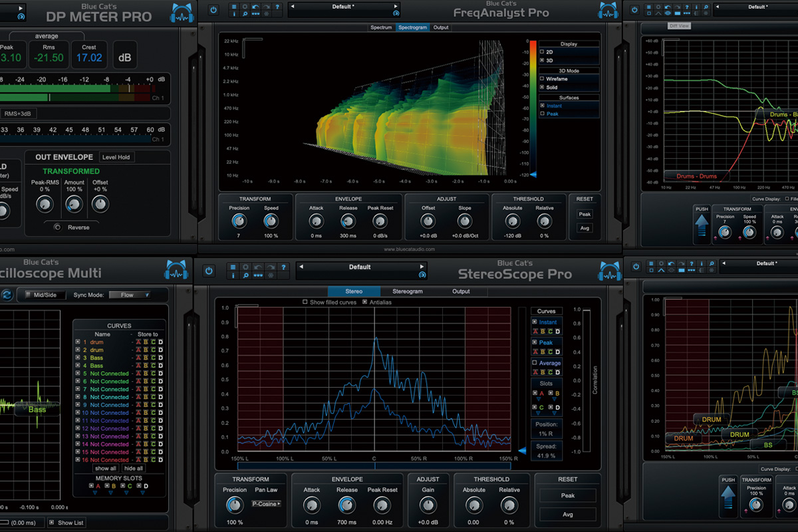798x532 pixels.
Task: Toggle StereoScope Pro power bypass button
Action: [209, 271]
